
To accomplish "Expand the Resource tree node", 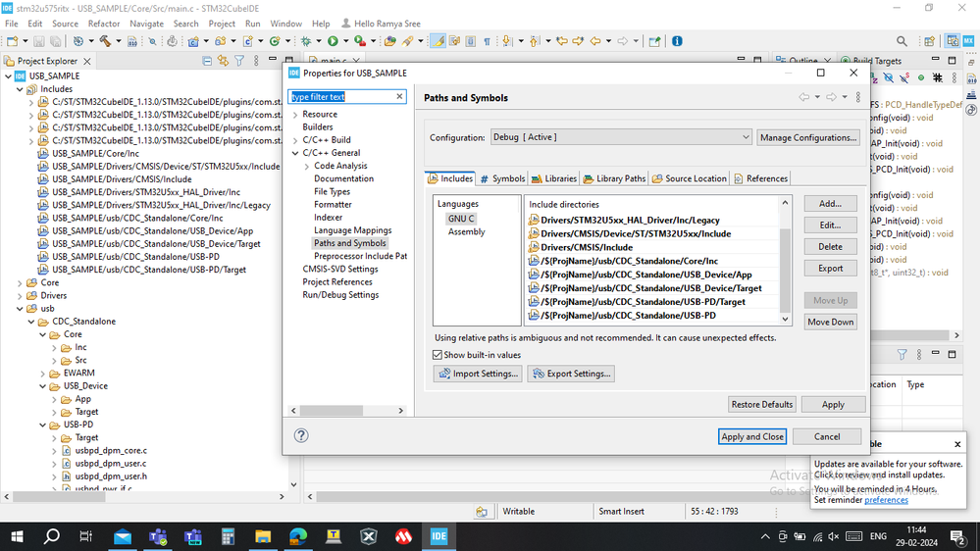I will click(295, 115).
